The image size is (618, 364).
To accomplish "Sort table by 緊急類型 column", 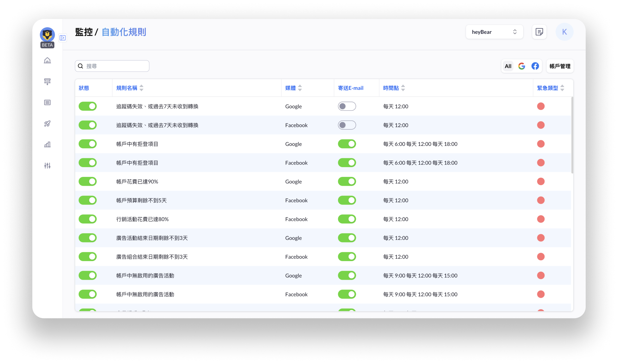I will point(562,88).
